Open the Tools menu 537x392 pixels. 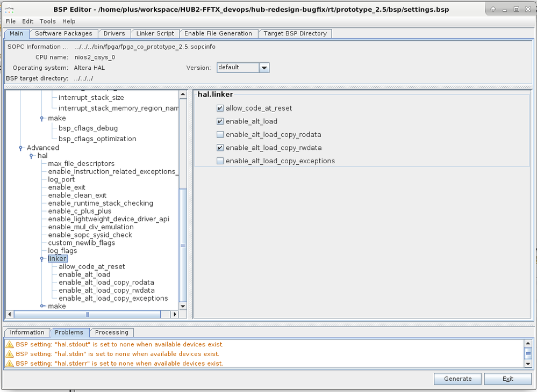point(48,21)
